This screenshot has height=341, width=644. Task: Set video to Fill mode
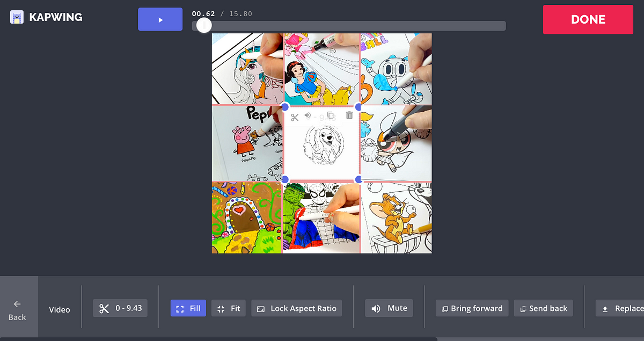pyautogui.click(x=188, y=308)
